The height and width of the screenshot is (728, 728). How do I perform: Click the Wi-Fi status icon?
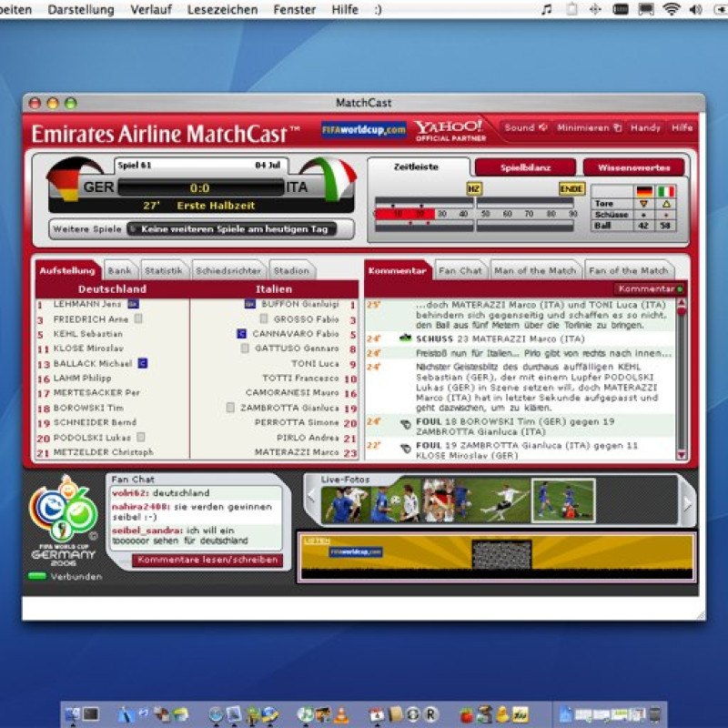(x=671, y=9)
